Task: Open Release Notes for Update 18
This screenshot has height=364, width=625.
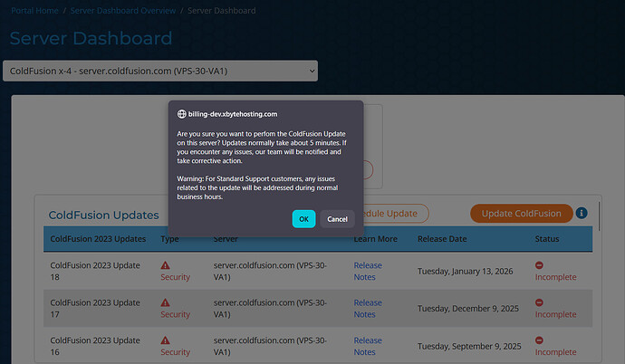Action: 367,271
